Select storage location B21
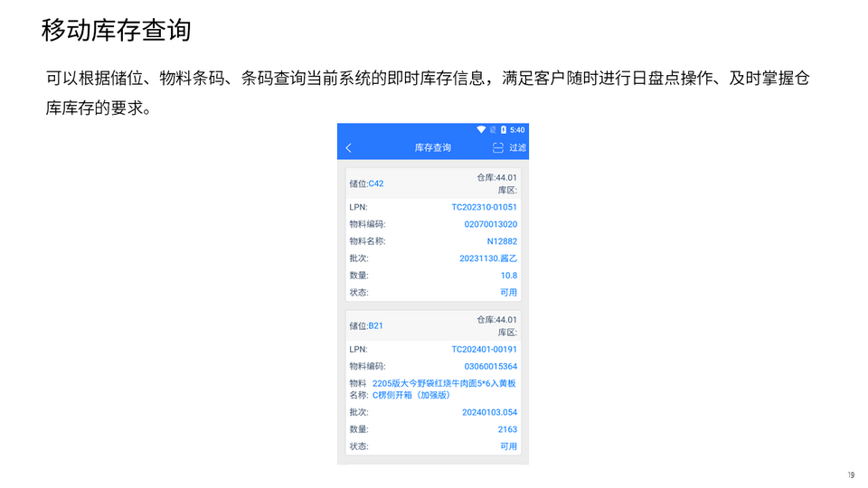868x488 pixels. click(x=375, y=325)
